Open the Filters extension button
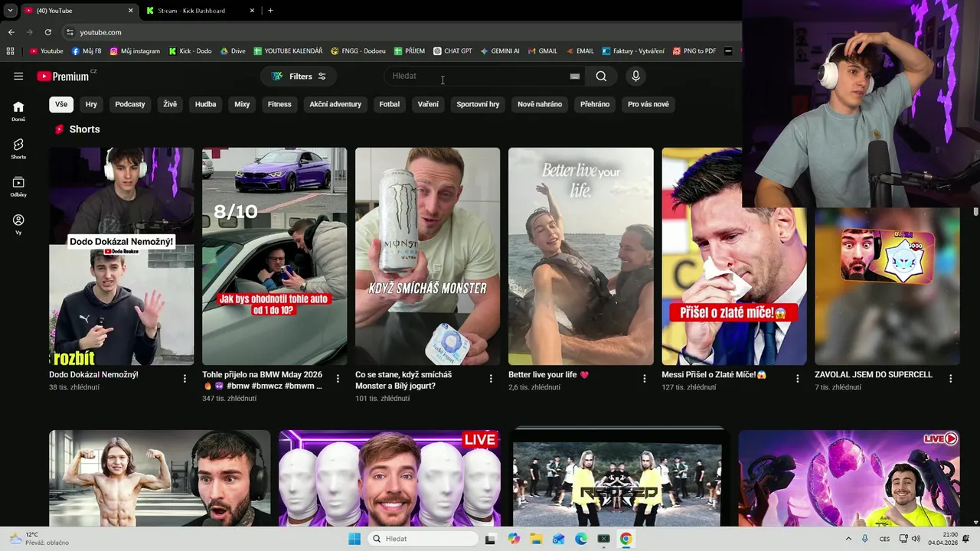Image resolution: width=980 pixels, height=551 pixels. (x=299, y=76)
